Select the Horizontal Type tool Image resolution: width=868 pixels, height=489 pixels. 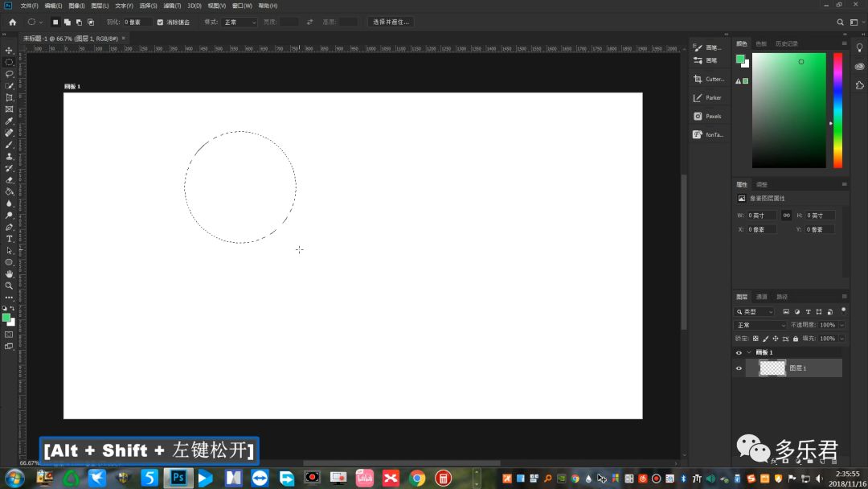(10, 239)
